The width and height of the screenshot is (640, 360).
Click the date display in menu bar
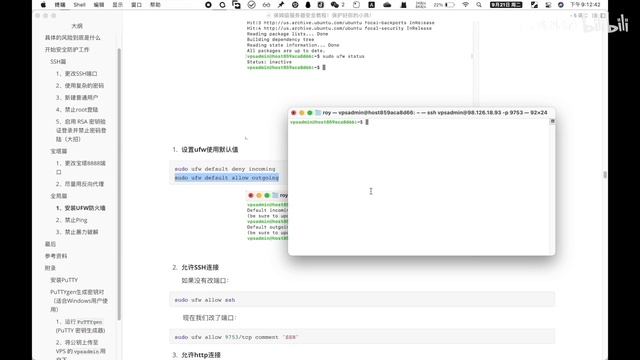pyautogui.click(x=506, y=5)
